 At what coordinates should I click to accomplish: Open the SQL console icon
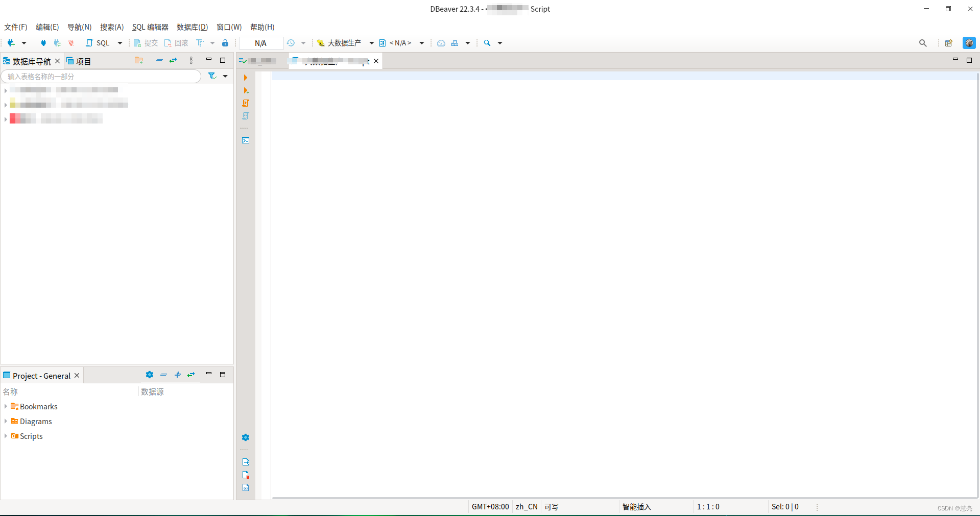coord(246,140)
